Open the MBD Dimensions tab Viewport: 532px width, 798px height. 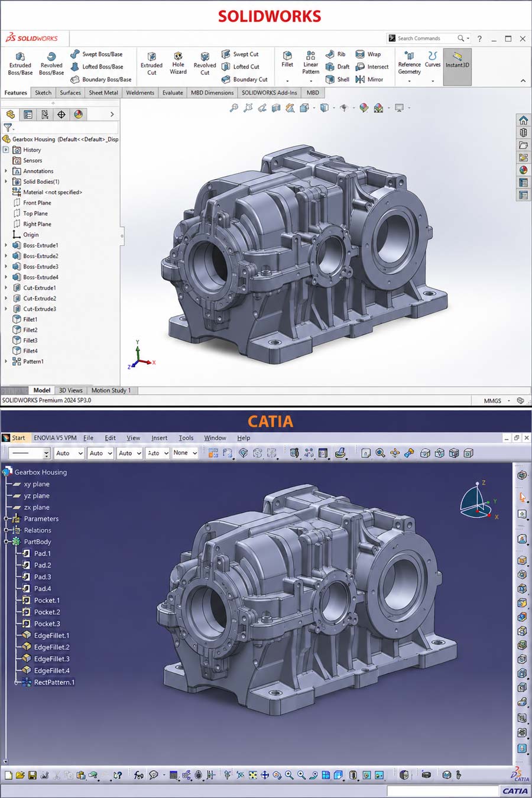pyautogui.click(x=212, y=93)
